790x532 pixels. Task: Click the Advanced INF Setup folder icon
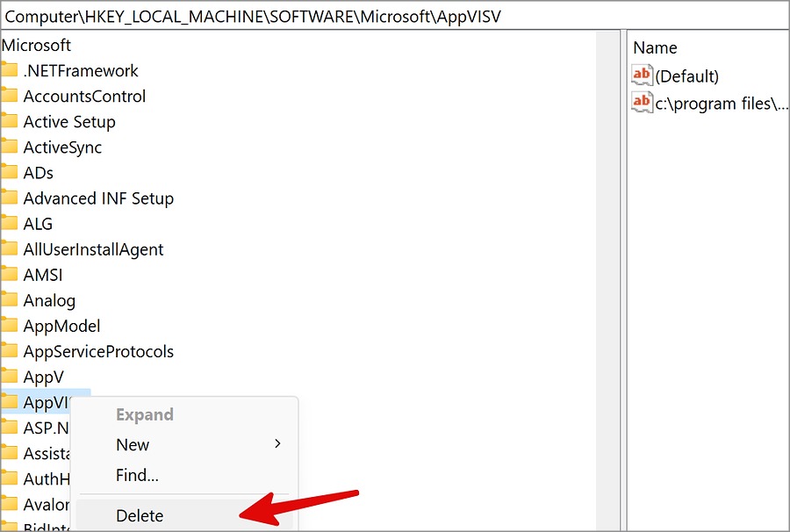pyautogui.click(x=9, y=197)
